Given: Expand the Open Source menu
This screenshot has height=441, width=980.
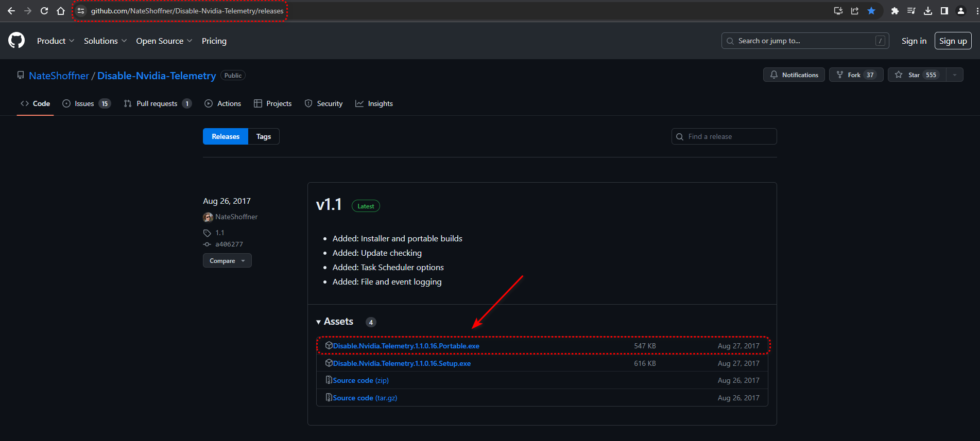Looking at the screenshot, I should coord(164,41).
